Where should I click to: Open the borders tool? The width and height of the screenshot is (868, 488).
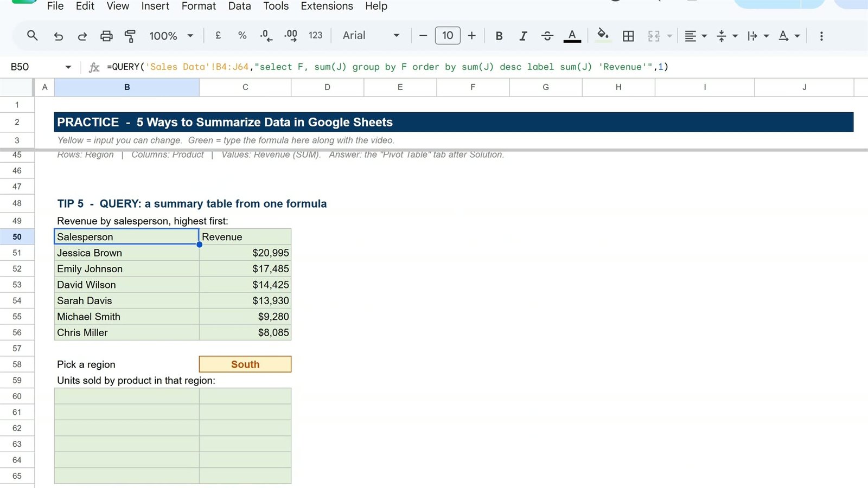[x=628, y=36]
